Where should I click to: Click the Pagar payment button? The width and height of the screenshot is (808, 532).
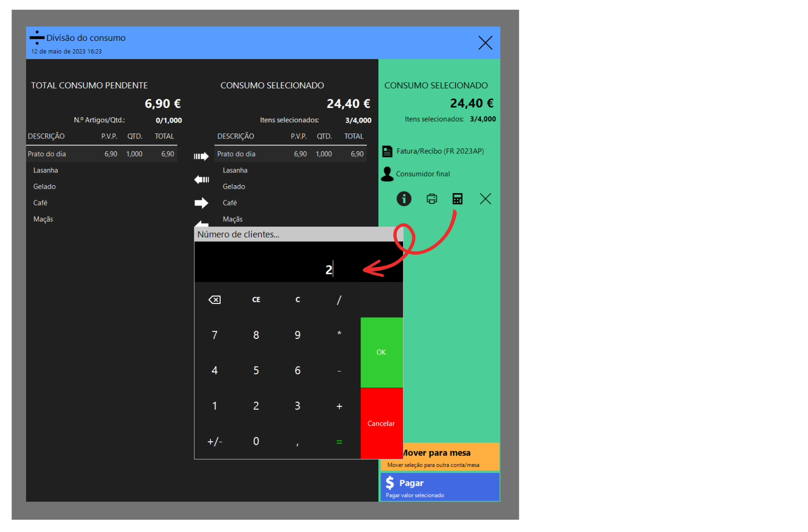[440, 487]
